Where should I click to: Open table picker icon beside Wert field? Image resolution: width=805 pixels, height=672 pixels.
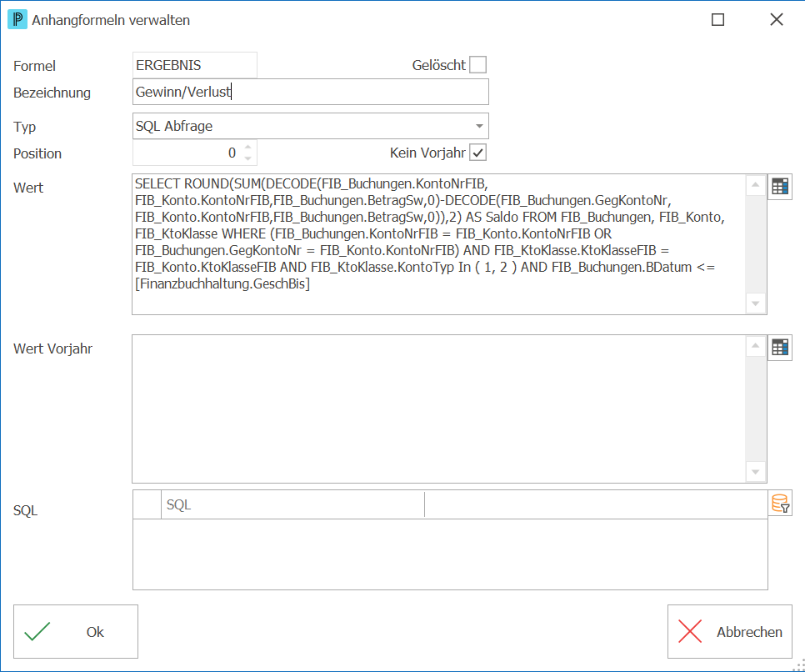point(780,187)
